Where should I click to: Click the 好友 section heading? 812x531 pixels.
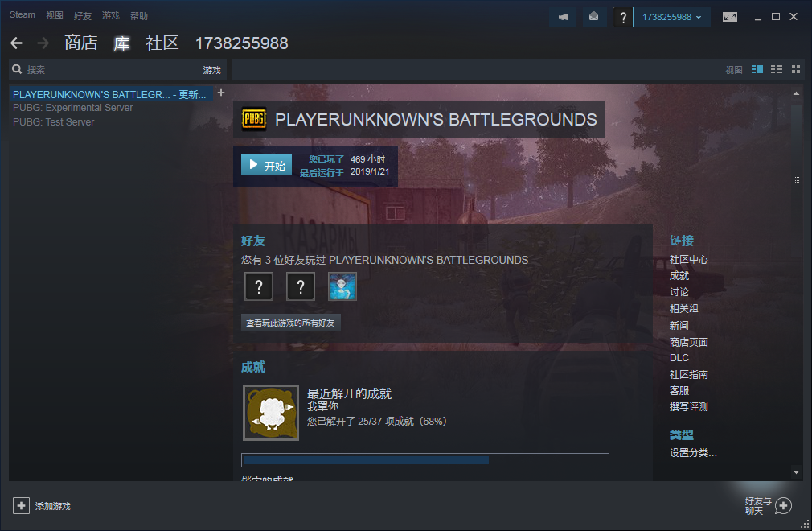point(252,241)
